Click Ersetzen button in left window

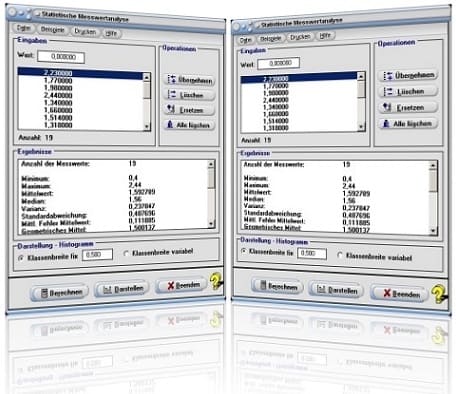(x=190, y=110)
